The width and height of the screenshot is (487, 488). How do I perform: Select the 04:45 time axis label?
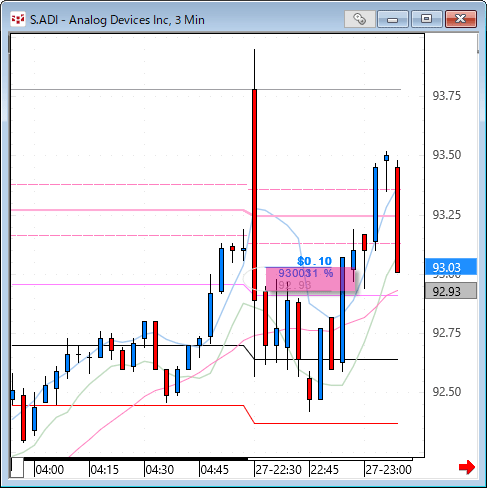(x=215, y=470)
